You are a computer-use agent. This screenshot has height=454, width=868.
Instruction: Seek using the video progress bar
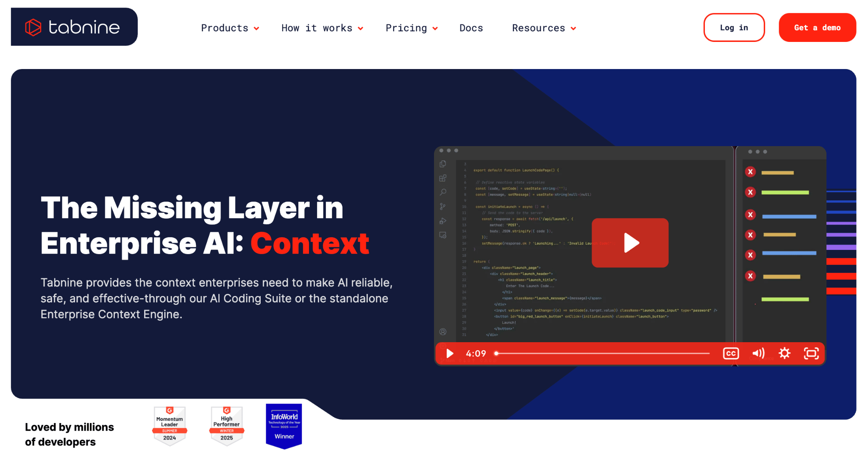(x=602, y=353)
